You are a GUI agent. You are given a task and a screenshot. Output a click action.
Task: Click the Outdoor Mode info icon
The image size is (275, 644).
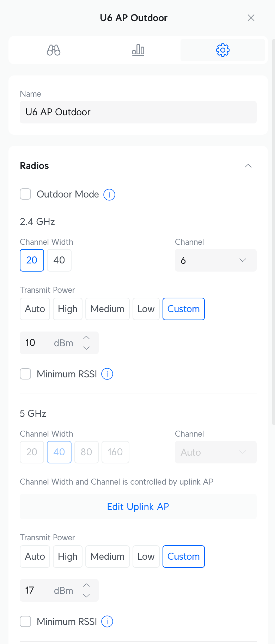tap(109, 194)
